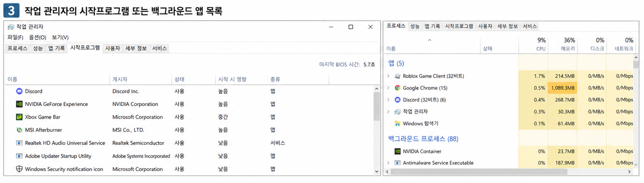The width and height of the screenshot is (644, 183).
Task: Select the 중간 impact cell for Xbox Game Bar
Action: point(223,117)
